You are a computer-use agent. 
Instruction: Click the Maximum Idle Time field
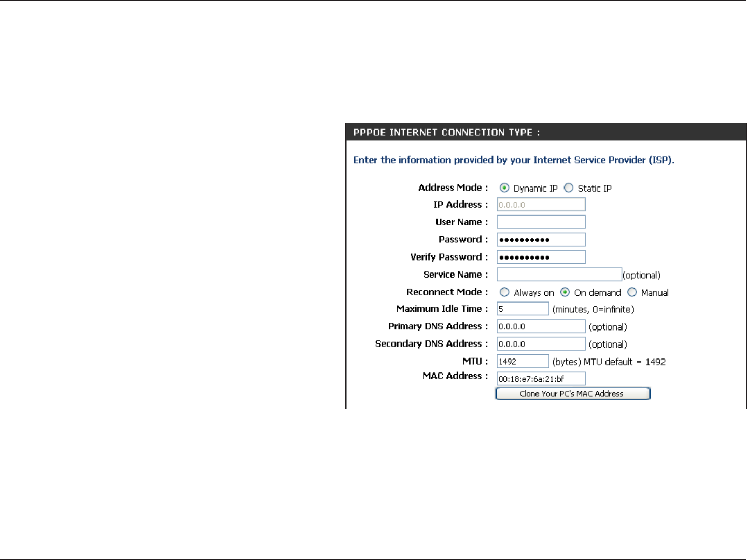(523, 309)
